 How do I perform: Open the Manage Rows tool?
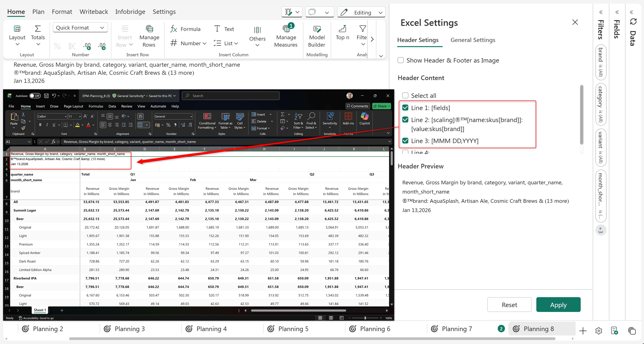[x=149, y=36]
